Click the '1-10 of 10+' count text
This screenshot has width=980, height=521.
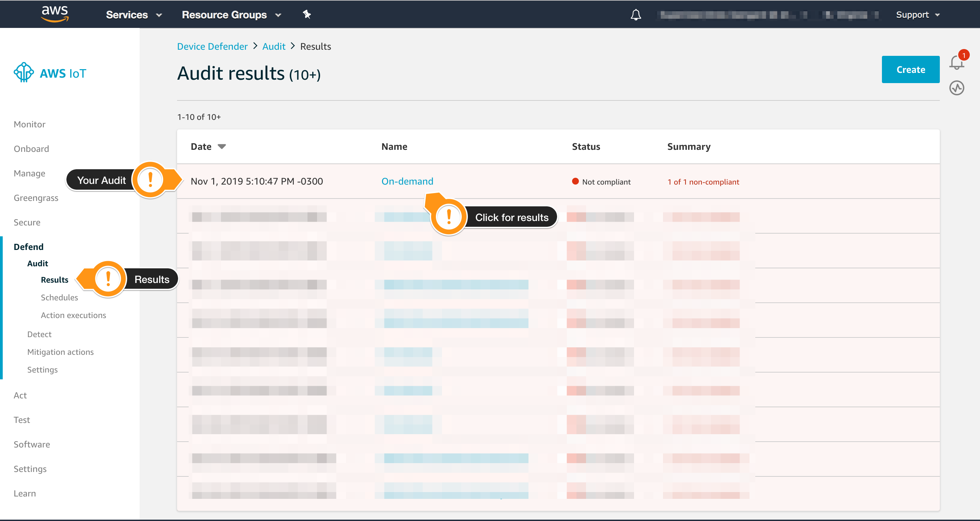pos(199,117)
